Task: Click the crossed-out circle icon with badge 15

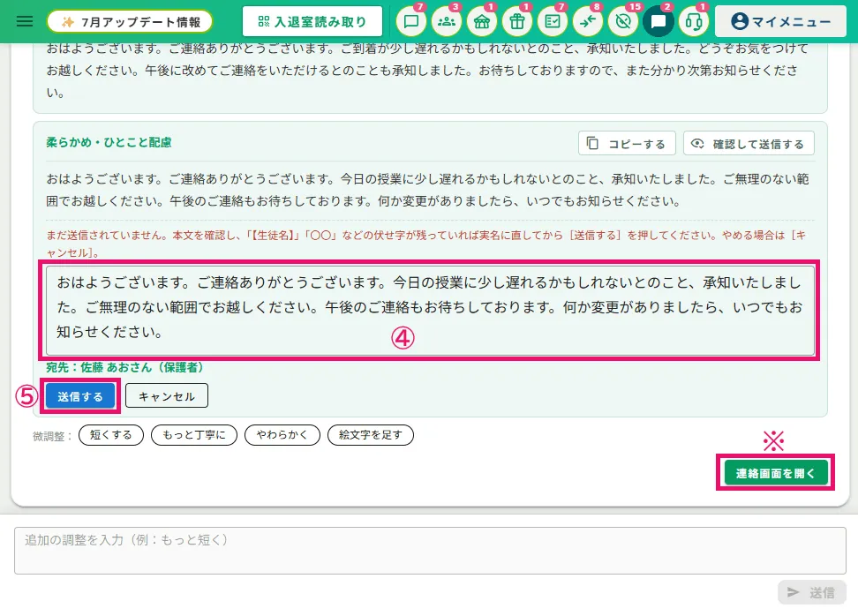Action: [x=623, y=22]
